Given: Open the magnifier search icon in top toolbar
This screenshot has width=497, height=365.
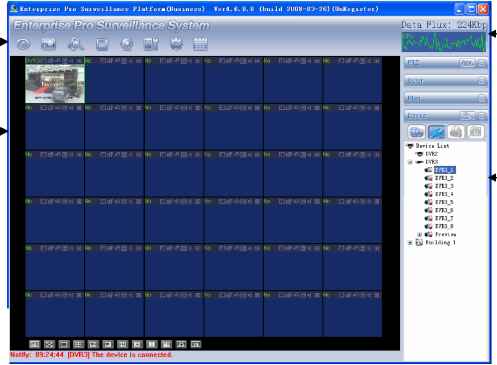Looking at the screenshot, I should (75, 44).
